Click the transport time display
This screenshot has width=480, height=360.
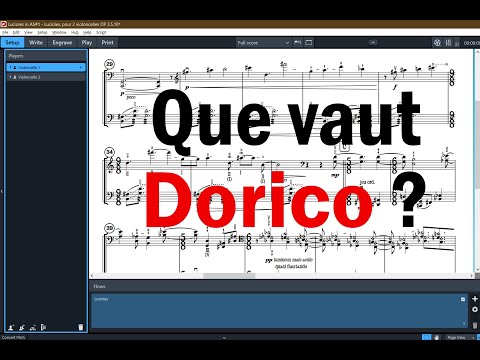point(471,43)
